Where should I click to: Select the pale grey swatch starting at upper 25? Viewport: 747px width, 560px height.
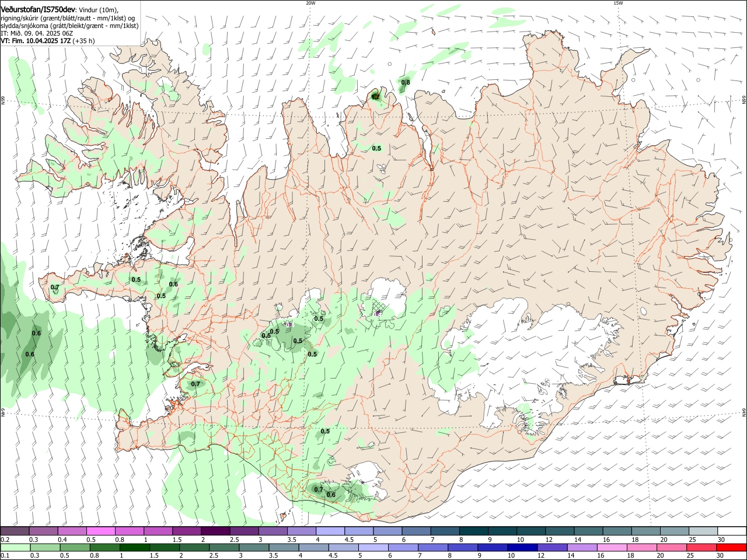703,531
